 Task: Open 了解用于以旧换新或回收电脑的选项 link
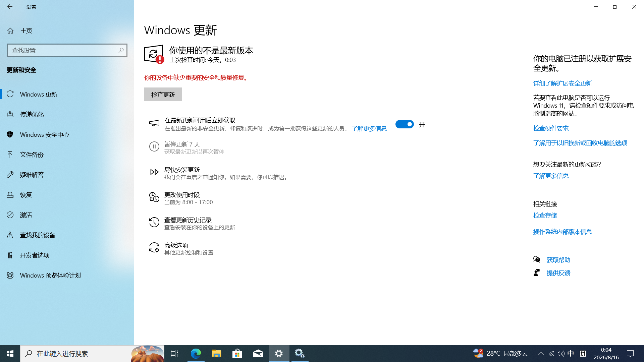[580, 143]
